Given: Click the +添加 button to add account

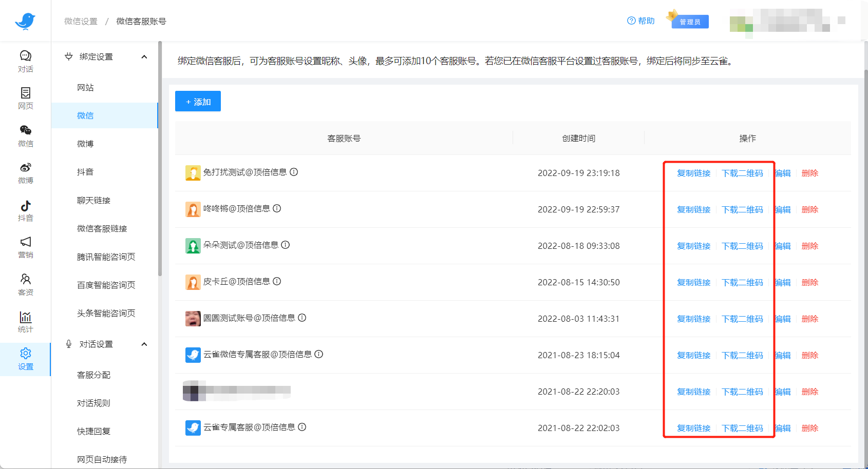Looking at the screenshot, I should [197, 101].
